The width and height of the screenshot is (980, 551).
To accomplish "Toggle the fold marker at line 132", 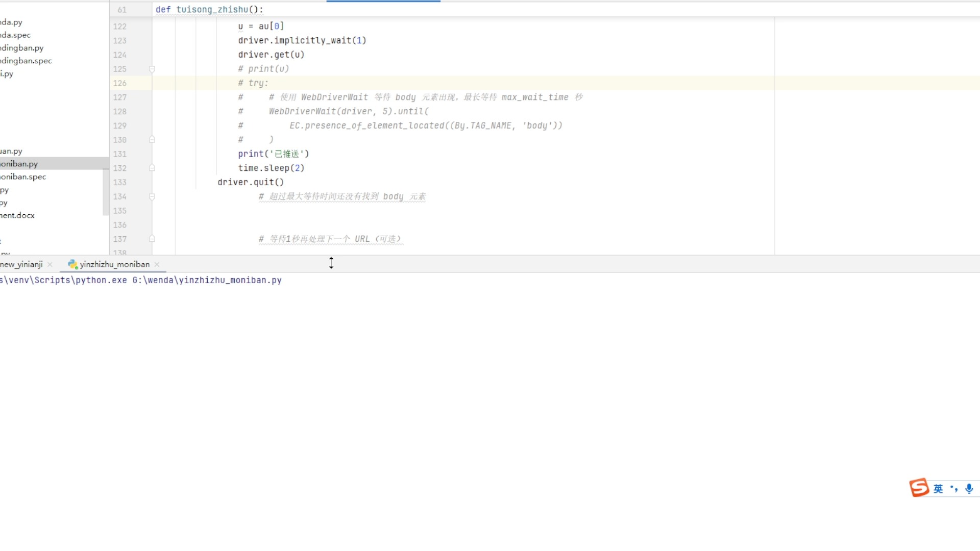I will (x=152, y=168).
